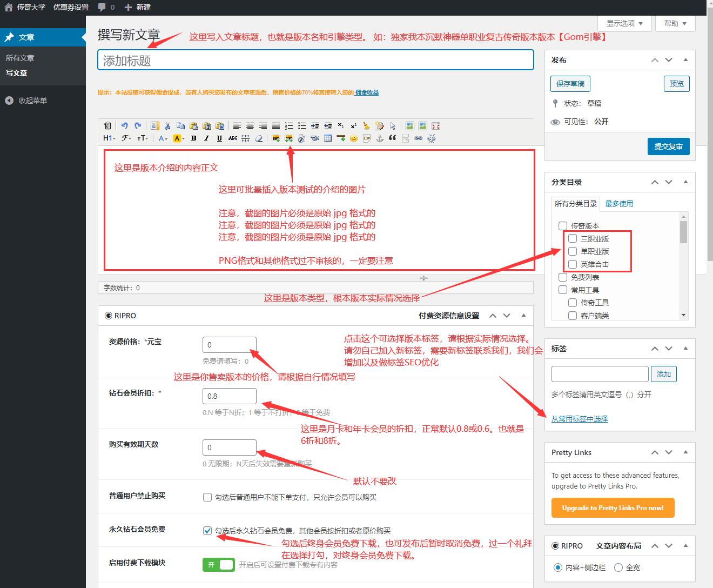Open the font family dropdown
The width and height of the screenshot is (713, 588).
(126, 138)
